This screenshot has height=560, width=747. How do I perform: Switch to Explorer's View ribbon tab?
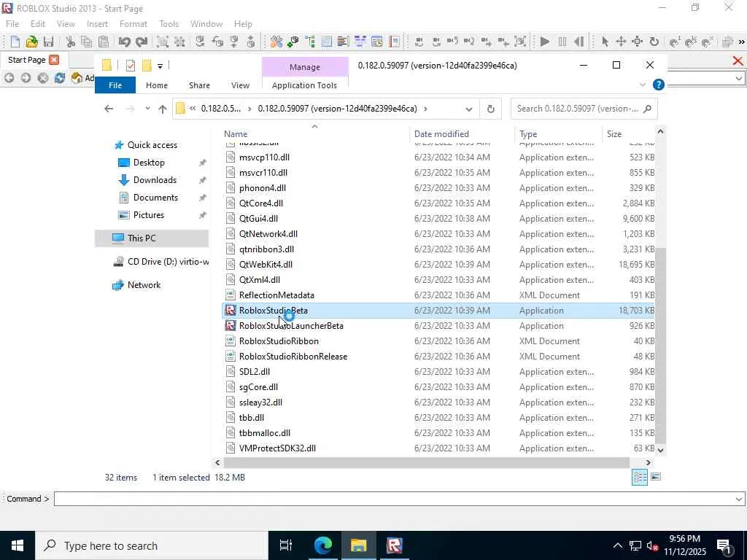pos(240,85)
